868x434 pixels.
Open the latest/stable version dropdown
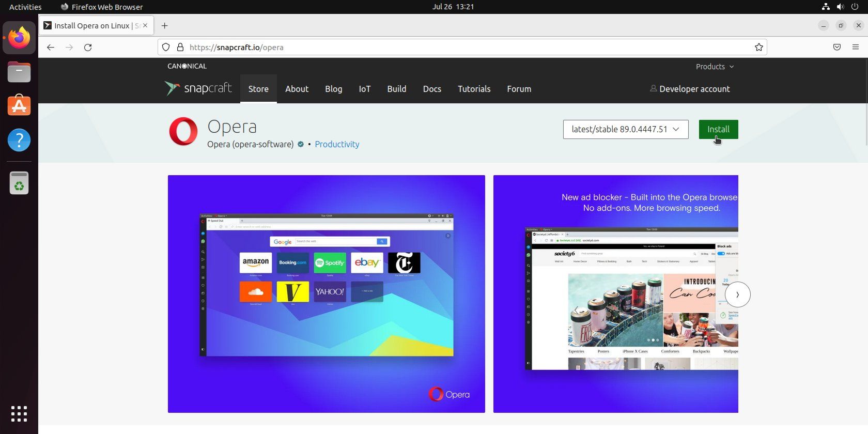click(626, 129)
